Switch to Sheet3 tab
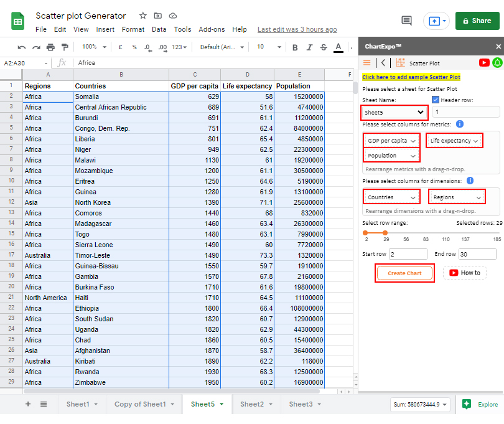The image size is (504, 424). click(x=305, y=404)
